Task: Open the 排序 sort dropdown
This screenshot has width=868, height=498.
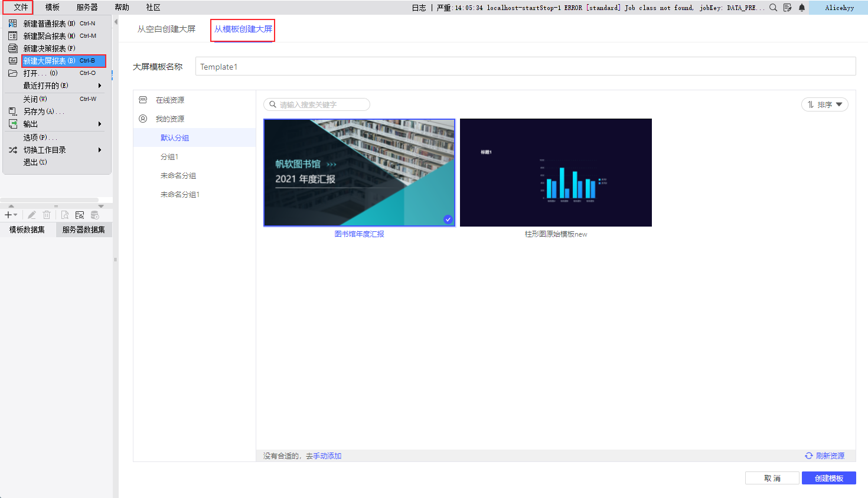Action: point(824,104)
